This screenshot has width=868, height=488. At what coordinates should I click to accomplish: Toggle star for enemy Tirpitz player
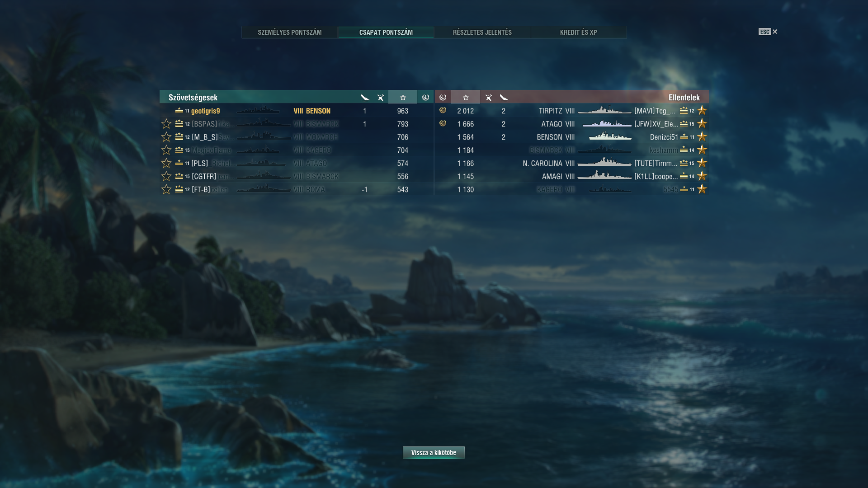point(702,110)
